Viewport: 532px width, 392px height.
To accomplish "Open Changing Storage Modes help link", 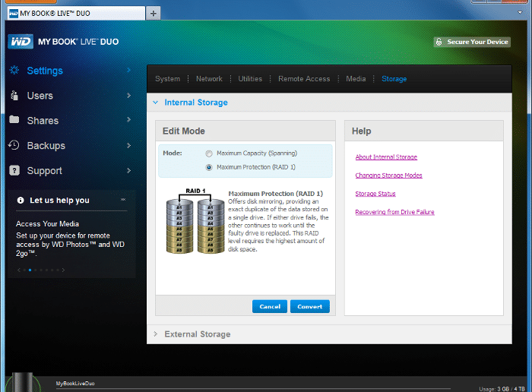I will tap(388, 175).
